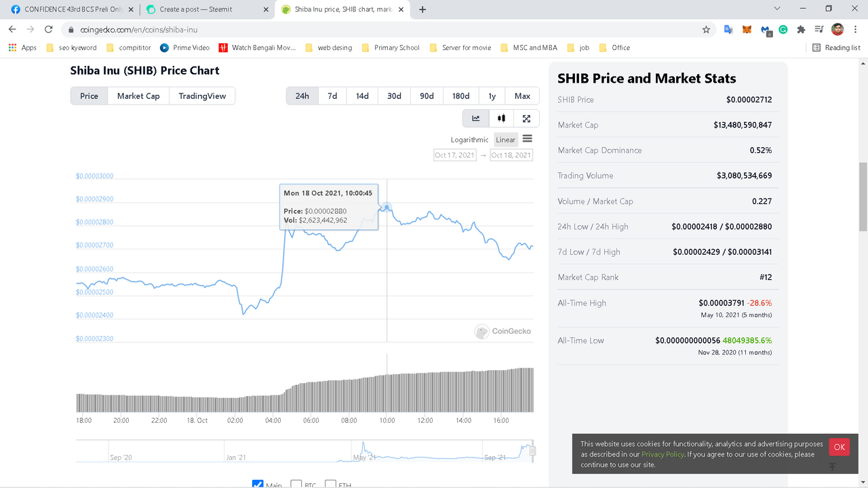
Task: Open the Apps grid shortcut
Action: coord(22,47)
